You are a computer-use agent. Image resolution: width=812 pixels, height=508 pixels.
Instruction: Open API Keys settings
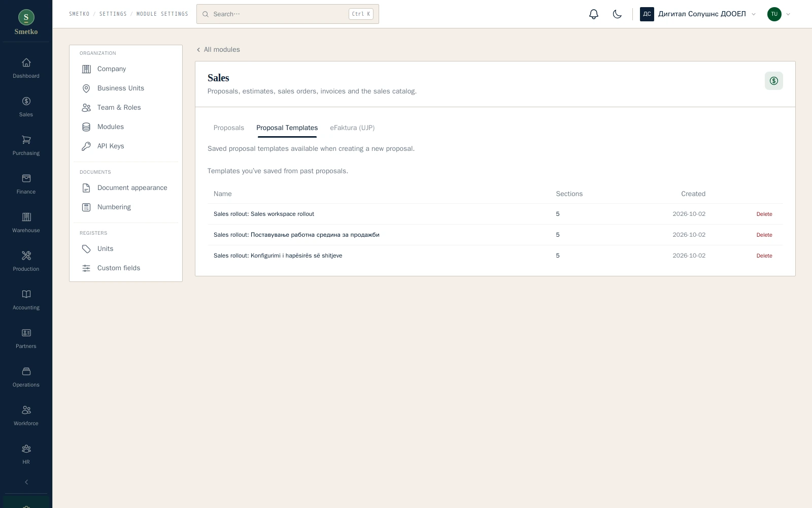(126, 146)
